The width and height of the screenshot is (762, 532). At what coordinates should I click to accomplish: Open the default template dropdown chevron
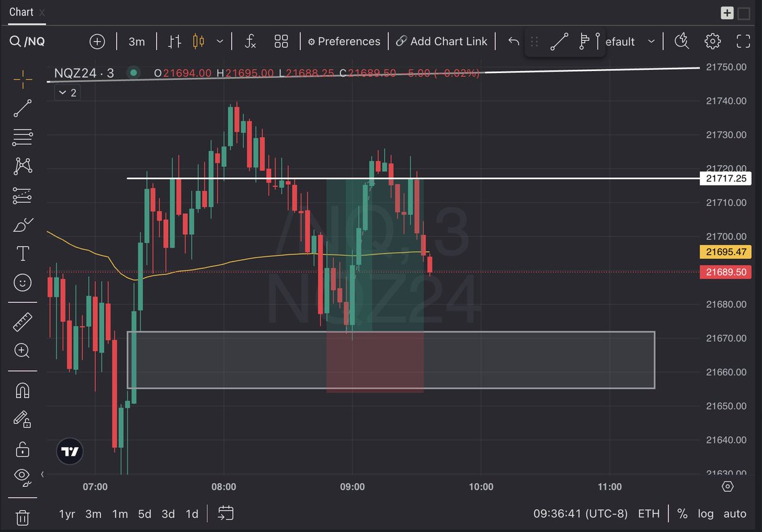(x=652, y=41)
